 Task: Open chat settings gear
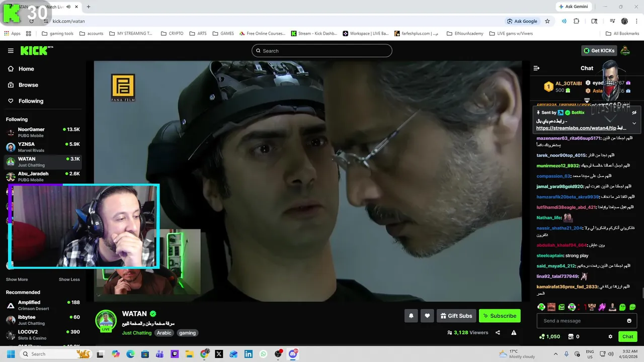point(610,336)
